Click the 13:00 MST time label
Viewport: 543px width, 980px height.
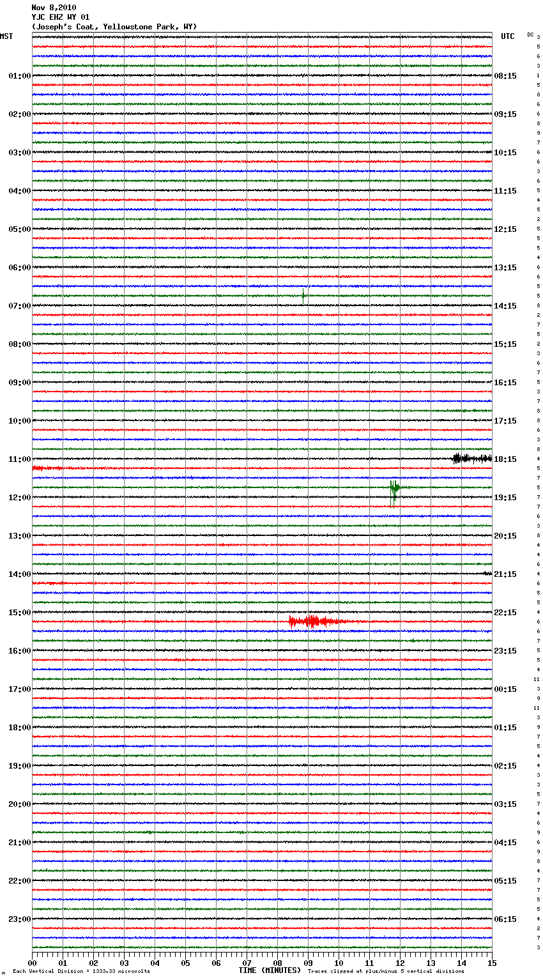pos(19,536)
